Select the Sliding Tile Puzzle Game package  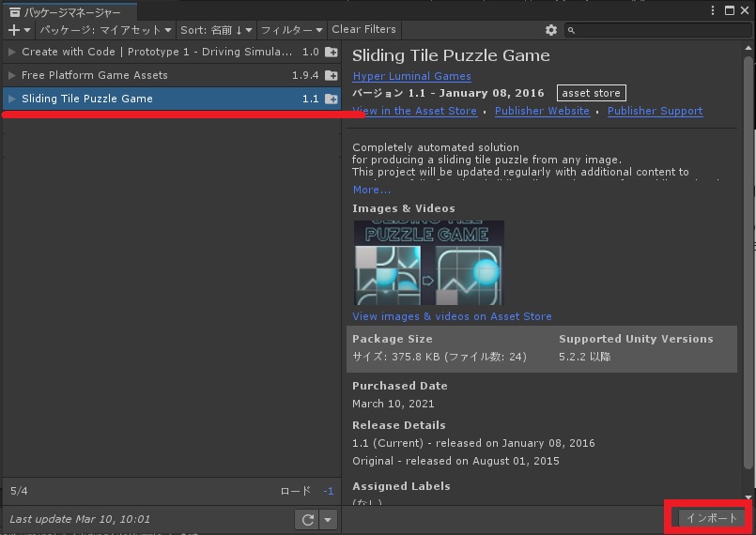[172, 99]
